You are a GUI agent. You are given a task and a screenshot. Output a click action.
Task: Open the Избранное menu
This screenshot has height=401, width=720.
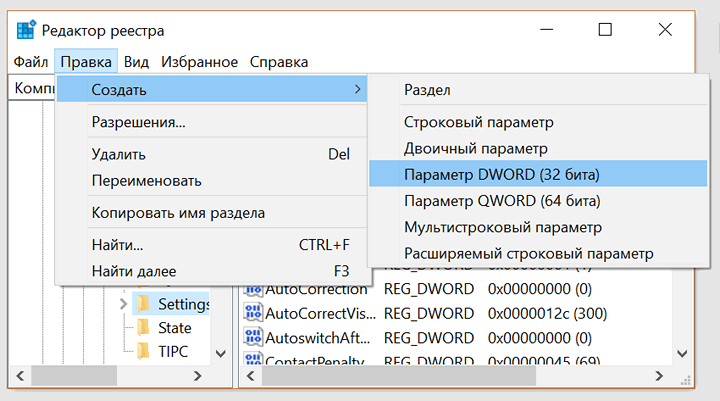click(199, 62)
